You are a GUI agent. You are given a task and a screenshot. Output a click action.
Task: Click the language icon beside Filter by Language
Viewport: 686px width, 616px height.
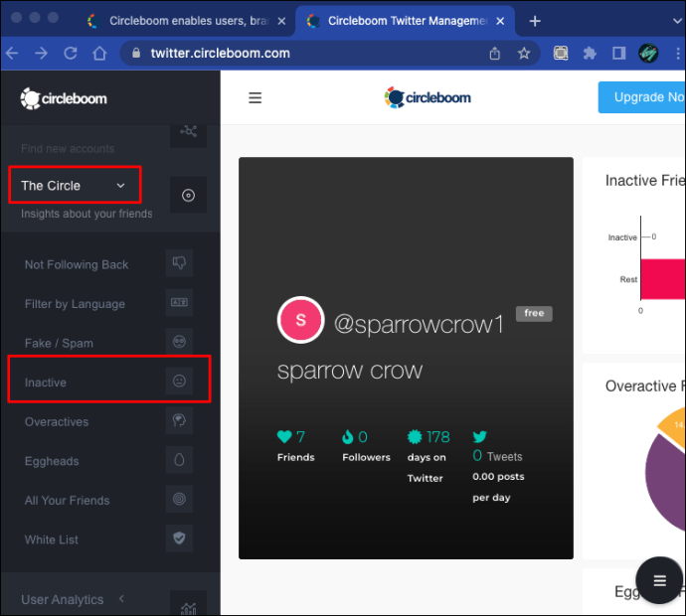179,302
